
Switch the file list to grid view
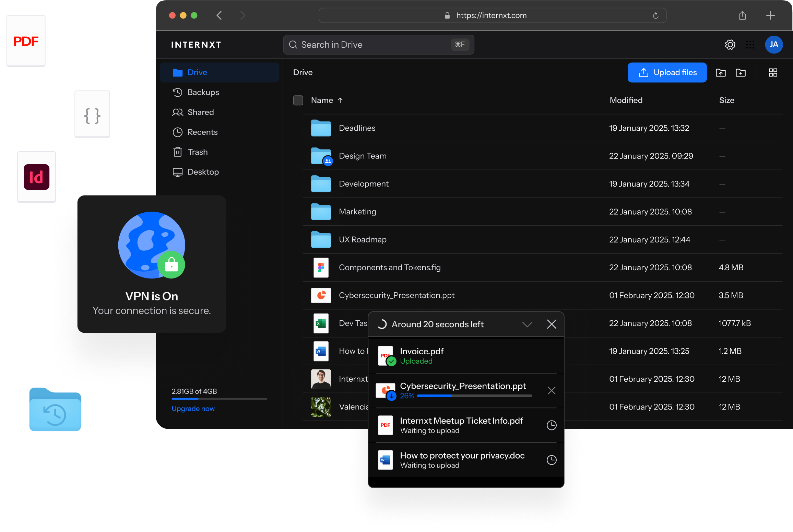773,72
